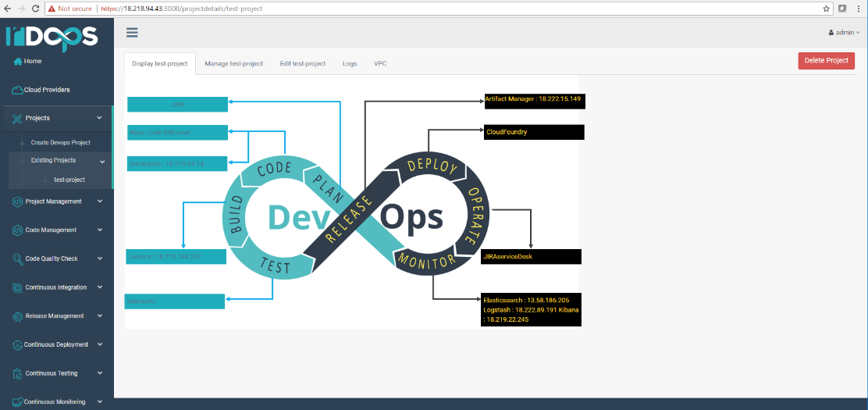The width and height of the screenshot is (868, 410).
Task: Open the admin user dropdown
Action: [x=844, y=33]
